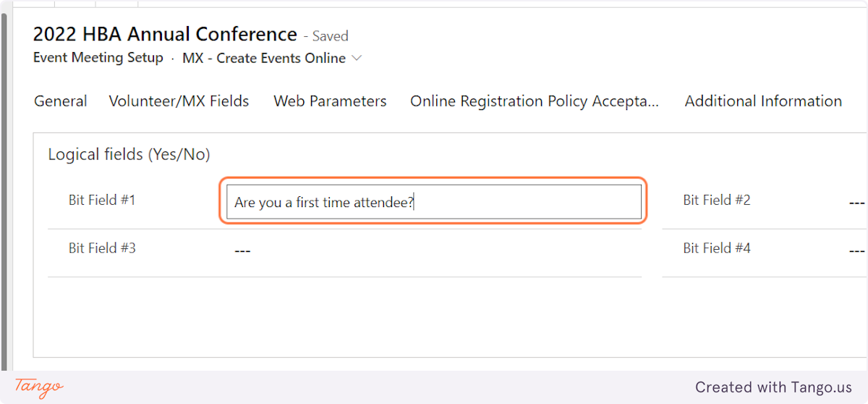Image resolution: width=868 pixels, height=404 pixels.
Task: Select the empty Bit Field #3 value
Action: [243, 251]
